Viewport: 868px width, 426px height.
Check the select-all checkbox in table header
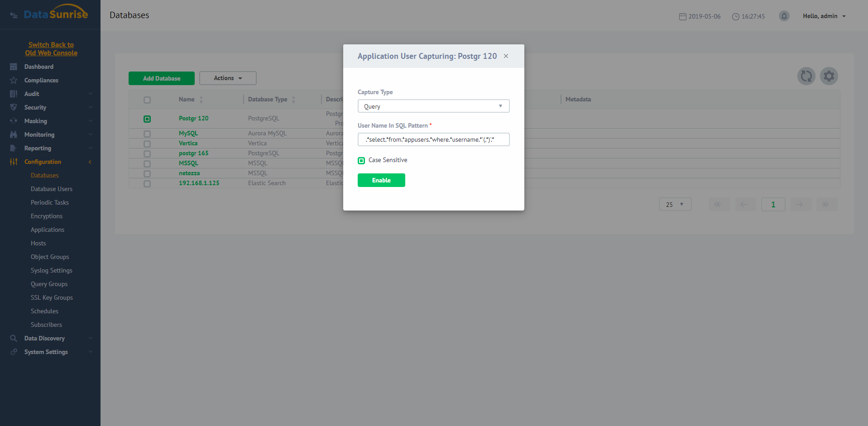(147, 100)
